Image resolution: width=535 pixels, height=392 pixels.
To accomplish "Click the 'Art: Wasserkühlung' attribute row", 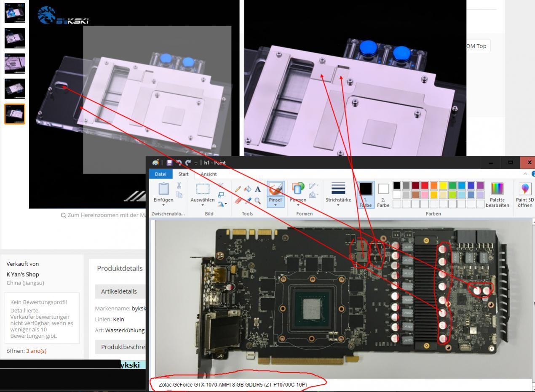I will click(120, 330).
